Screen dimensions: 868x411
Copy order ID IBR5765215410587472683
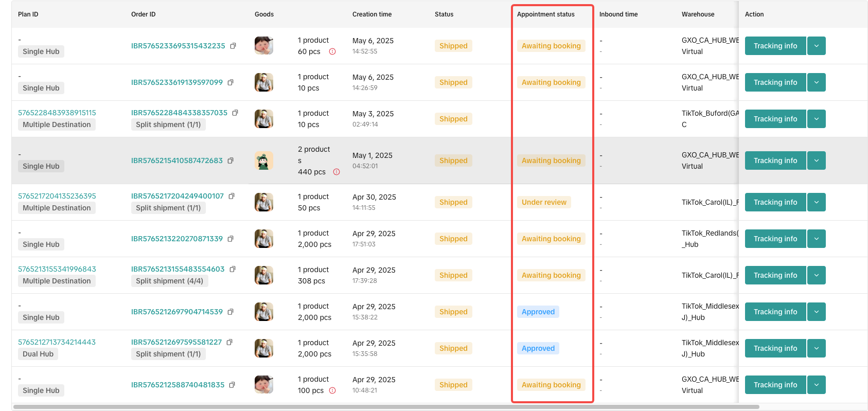coord(231,160)
